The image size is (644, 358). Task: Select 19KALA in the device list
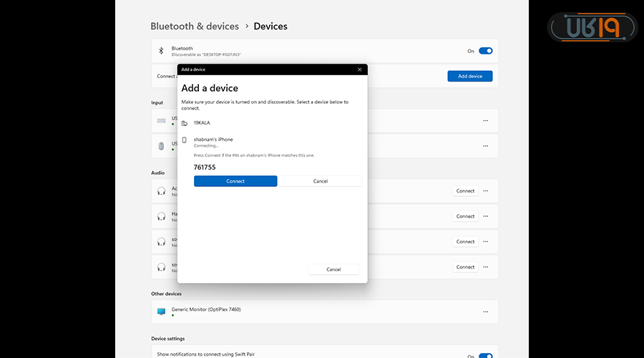(203, 123)
